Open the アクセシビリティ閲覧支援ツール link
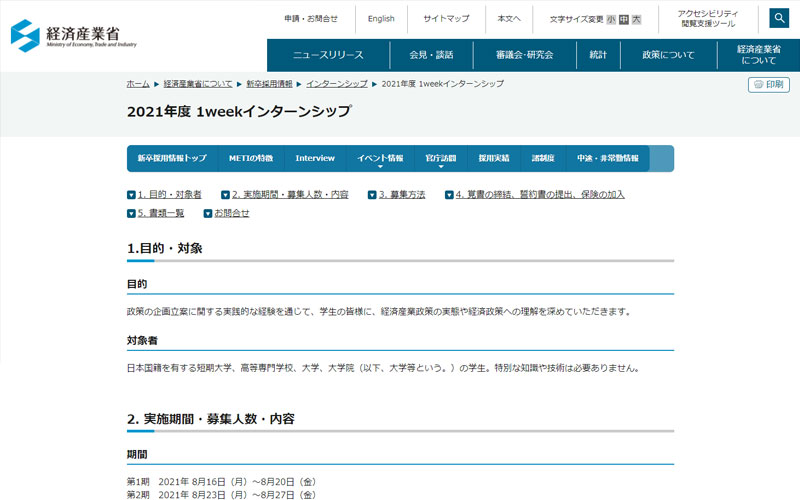The image size is (800, 500). (706, 18)
